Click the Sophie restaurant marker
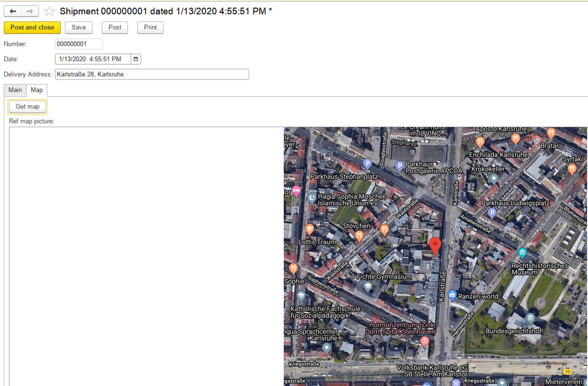Image resolution: width=588 pixels, height=386 pixels. point(293,268)
